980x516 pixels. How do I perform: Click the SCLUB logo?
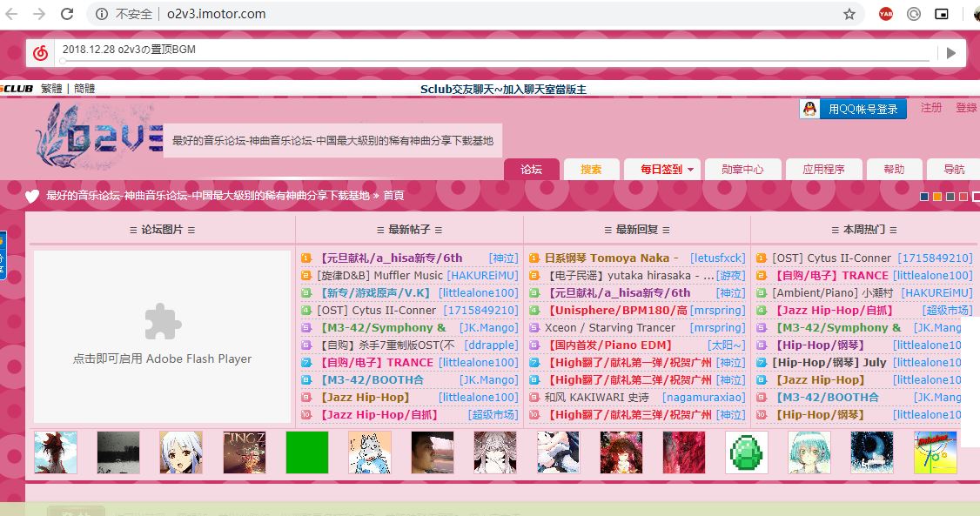tap(17, 89)
